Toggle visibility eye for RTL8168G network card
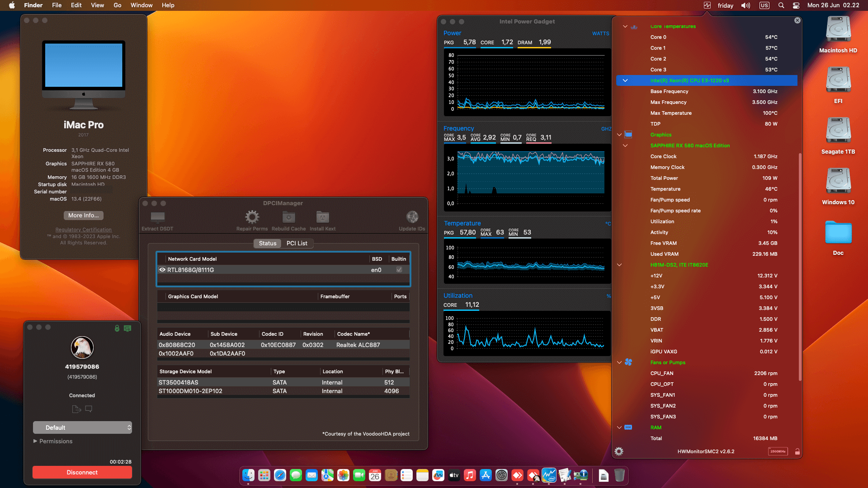This screenshot has width=868, height=488. tap(162, 269)
